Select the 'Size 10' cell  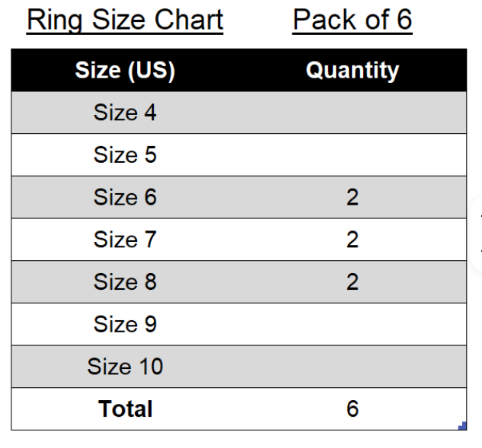[x=125, y=367]
